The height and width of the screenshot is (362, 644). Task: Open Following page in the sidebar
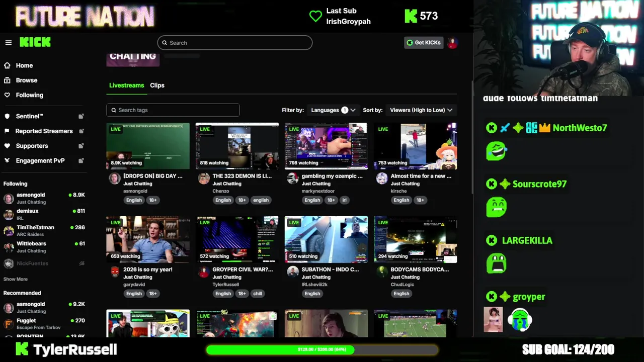[30, 95]
